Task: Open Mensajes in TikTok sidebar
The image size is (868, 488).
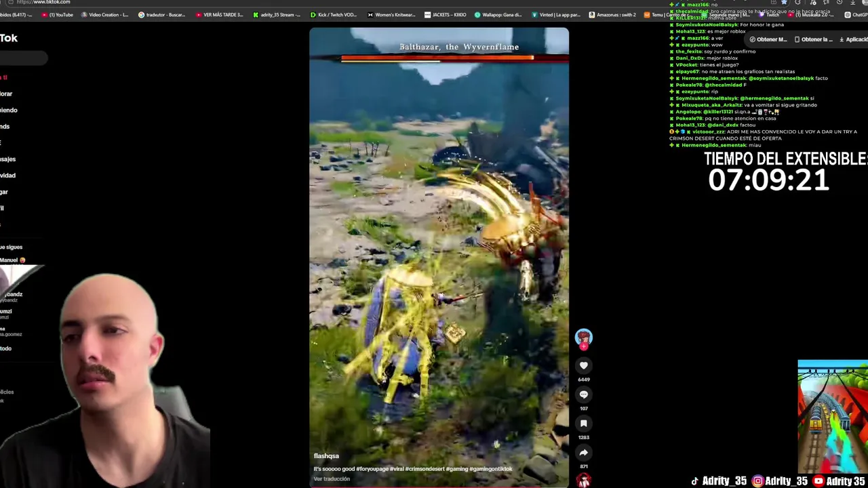Action: [x=7, y=159]
